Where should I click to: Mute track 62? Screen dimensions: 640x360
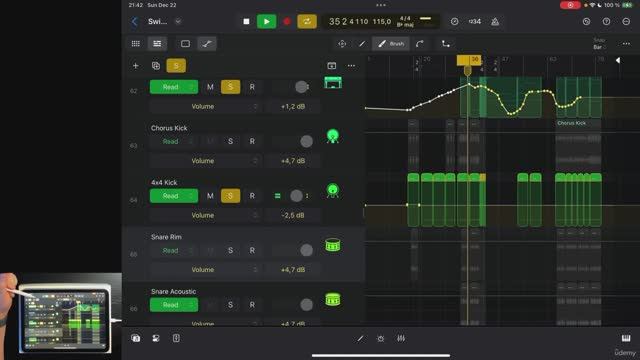(210, 87)
